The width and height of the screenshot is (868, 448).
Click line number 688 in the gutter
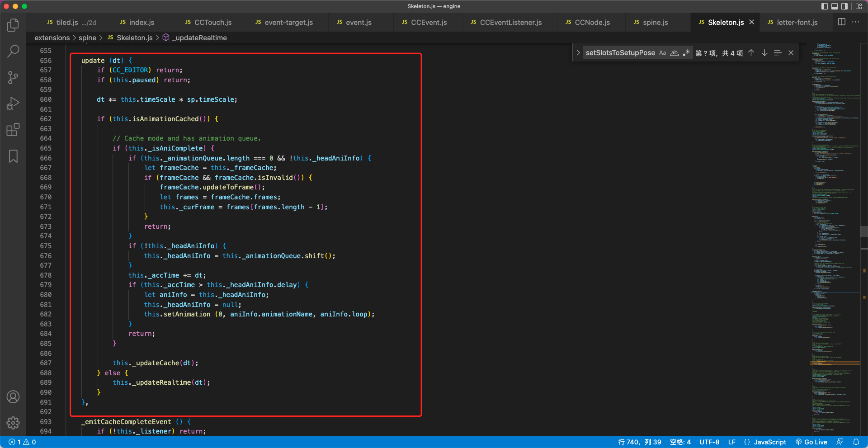(46, 373)
